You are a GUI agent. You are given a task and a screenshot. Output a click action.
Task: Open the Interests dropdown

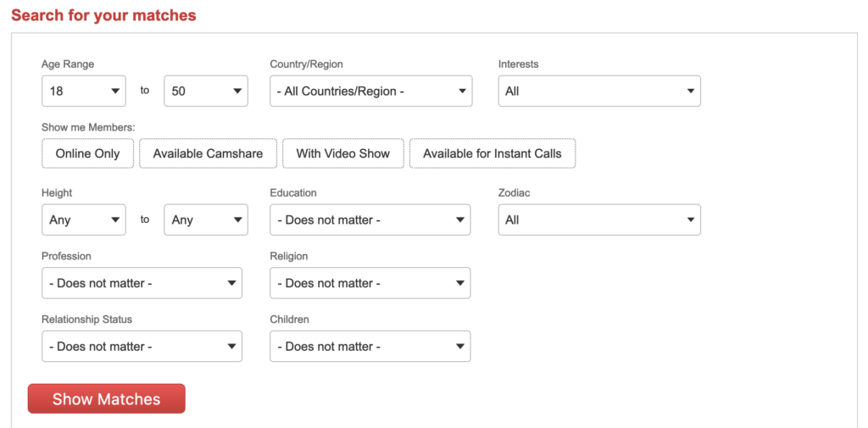pos(599,91)
